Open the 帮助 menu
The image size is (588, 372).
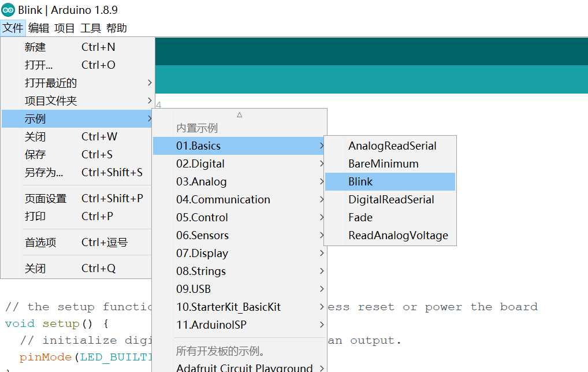(117, 28)
